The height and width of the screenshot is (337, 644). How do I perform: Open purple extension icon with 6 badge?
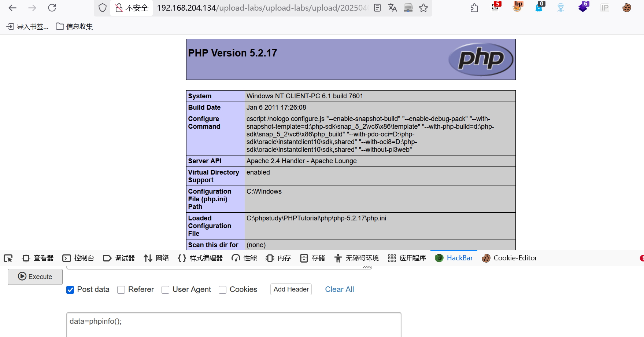[583, 7]
